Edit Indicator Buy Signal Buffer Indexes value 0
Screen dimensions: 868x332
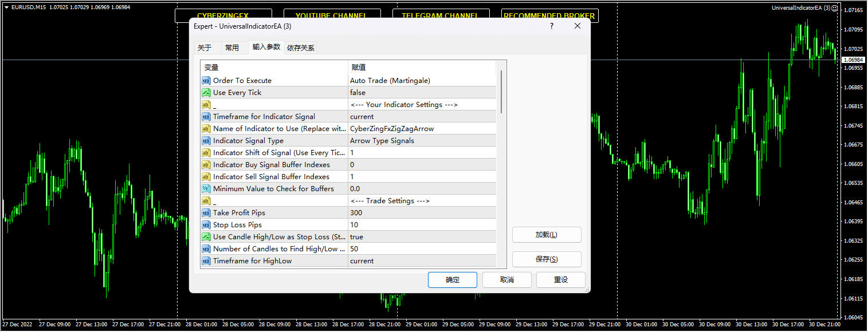coord(422,165)
